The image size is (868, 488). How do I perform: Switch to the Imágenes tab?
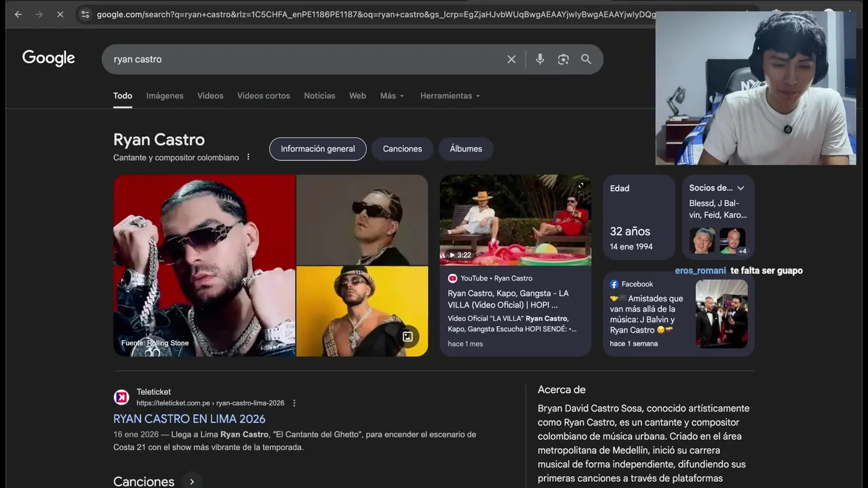(x=165, y=96)
